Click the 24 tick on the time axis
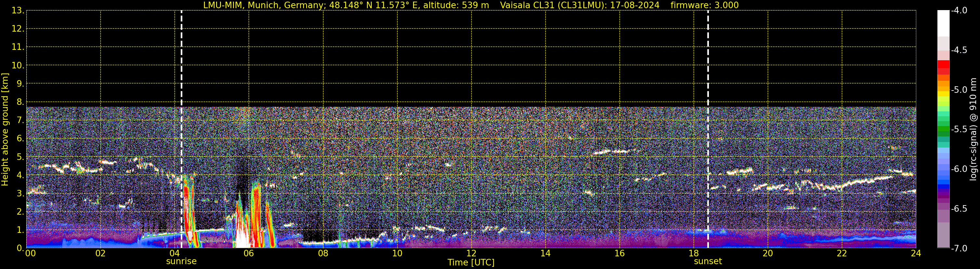 click(x=916, y=254)
